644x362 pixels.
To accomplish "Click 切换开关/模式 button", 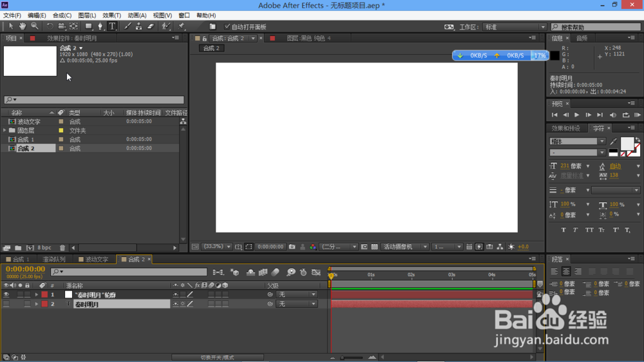I will (217, 357).
